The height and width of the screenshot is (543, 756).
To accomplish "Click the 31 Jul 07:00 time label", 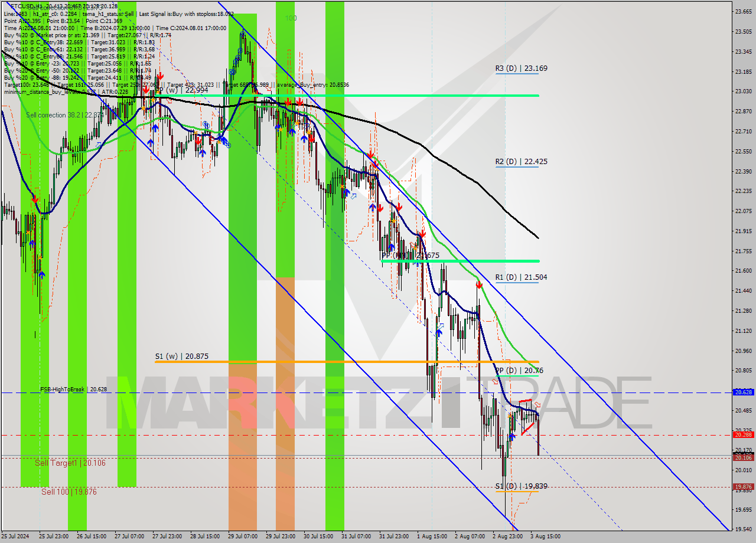I will coord(356,537).
